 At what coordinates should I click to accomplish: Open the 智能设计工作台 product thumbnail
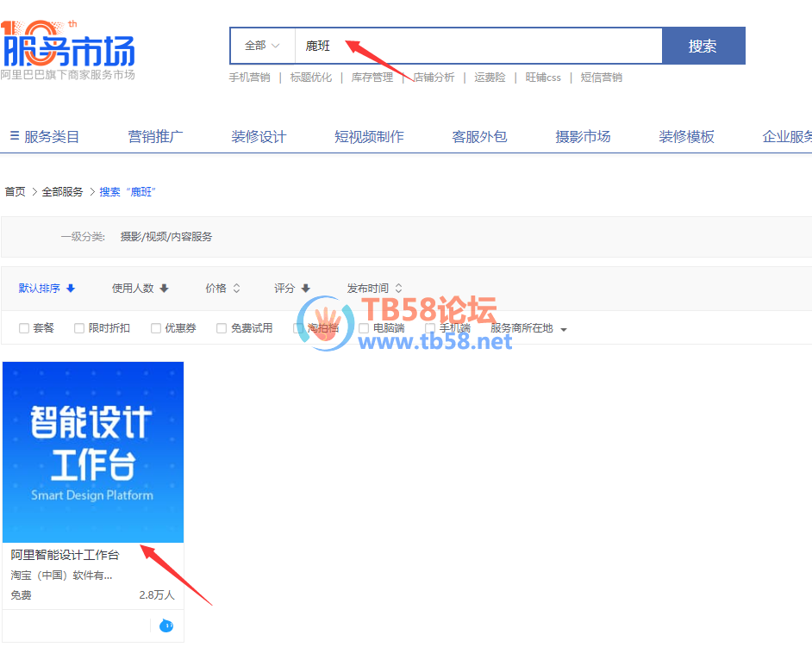tap(93, 451)
